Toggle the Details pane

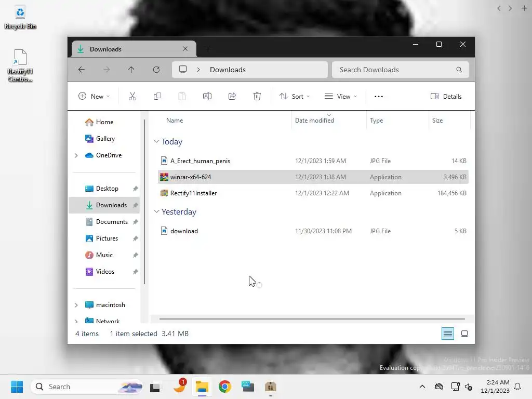(446, 96)
